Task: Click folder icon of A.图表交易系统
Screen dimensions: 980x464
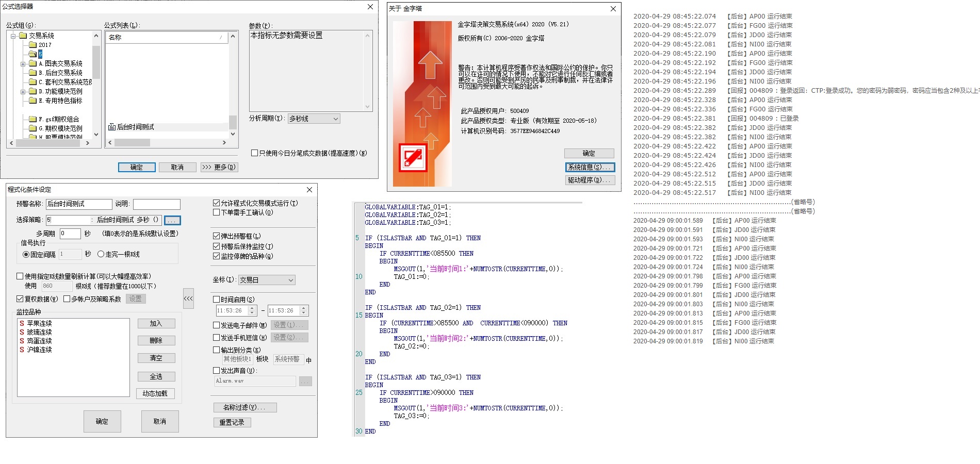Action: point(32,63)
